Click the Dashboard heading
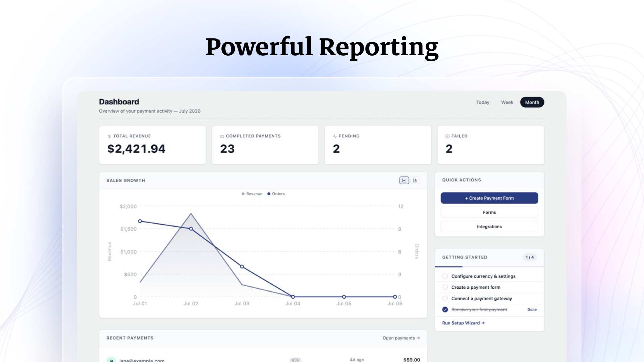Image resolution: width=644 pixels, height=362 pixels. pyautogui.click(x=119, y=102)
